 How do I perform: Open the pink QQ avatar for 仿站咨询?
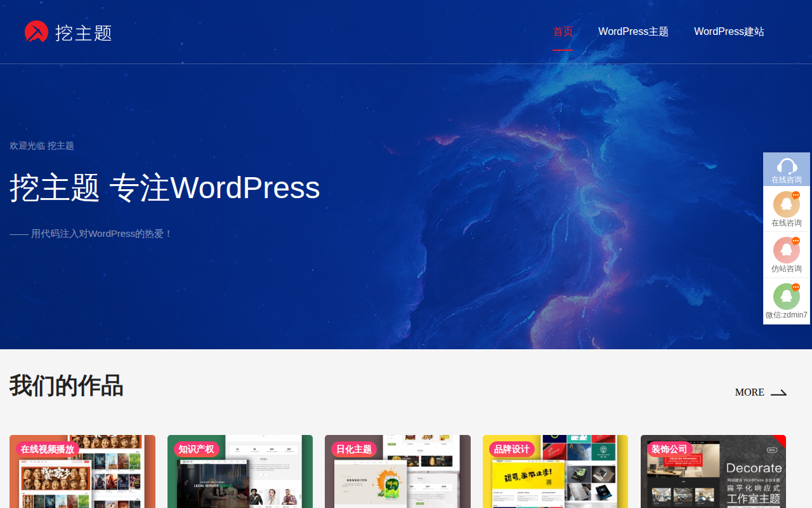point(787,250)
